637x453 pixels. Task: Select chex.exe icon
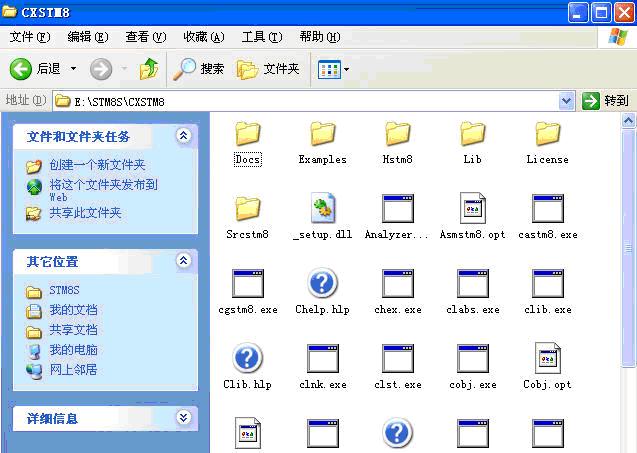[398, 283]
